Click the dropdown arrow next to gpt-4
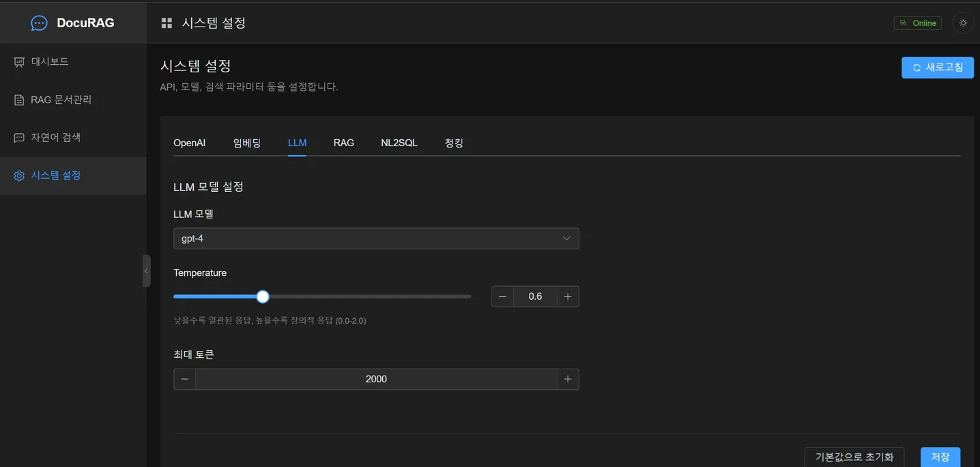 tap(566, 238)
